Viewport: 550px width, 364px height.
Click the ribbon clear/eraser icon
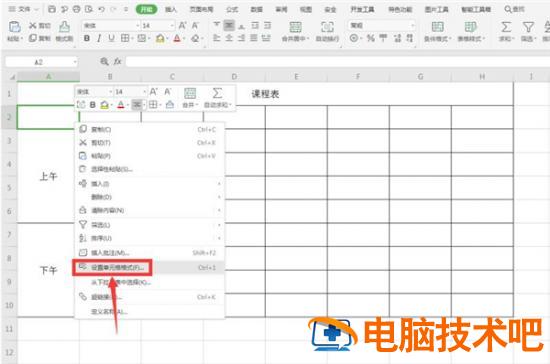[195, 38]
